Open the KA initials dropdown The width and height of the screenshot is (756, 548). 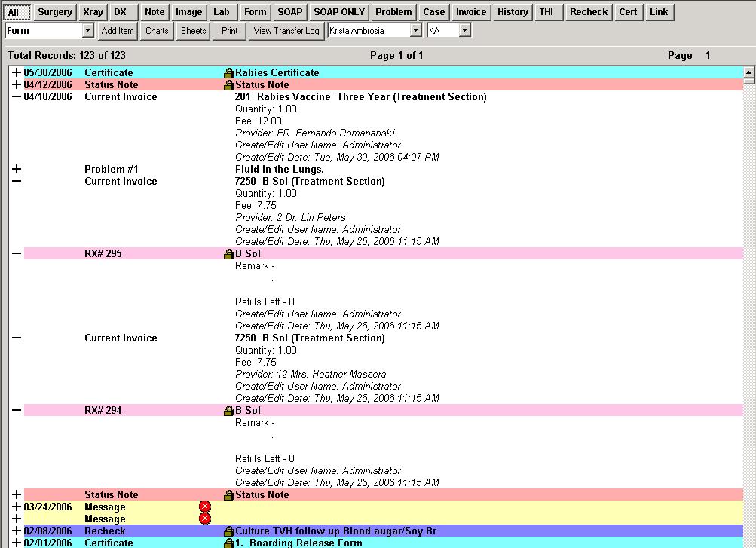[x=464, y=31]
